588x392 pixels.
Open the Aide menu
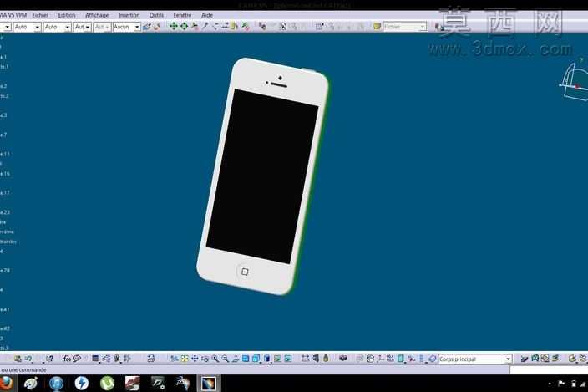click(x=207, y=15)
